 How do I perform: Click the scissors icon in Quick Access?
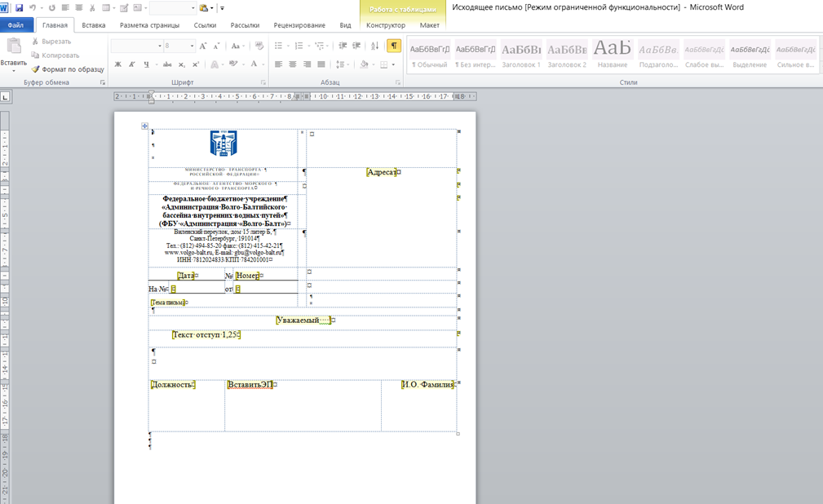click(92, 8)
